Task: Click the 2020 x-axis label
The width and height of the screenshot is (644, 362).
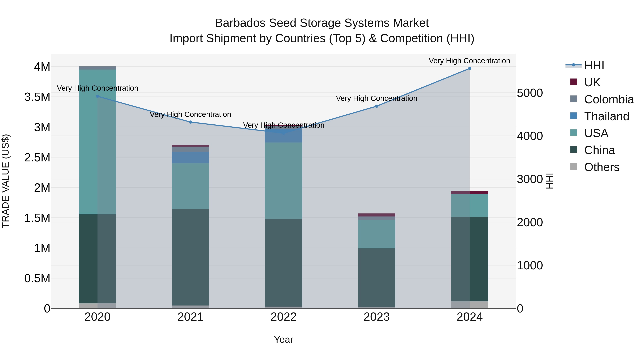Action: coord(97,317)
